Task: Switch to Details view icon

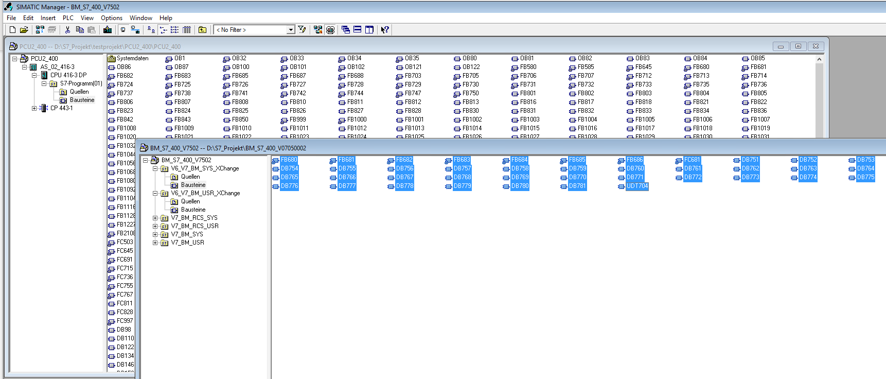Action: [x=186, y=29]
